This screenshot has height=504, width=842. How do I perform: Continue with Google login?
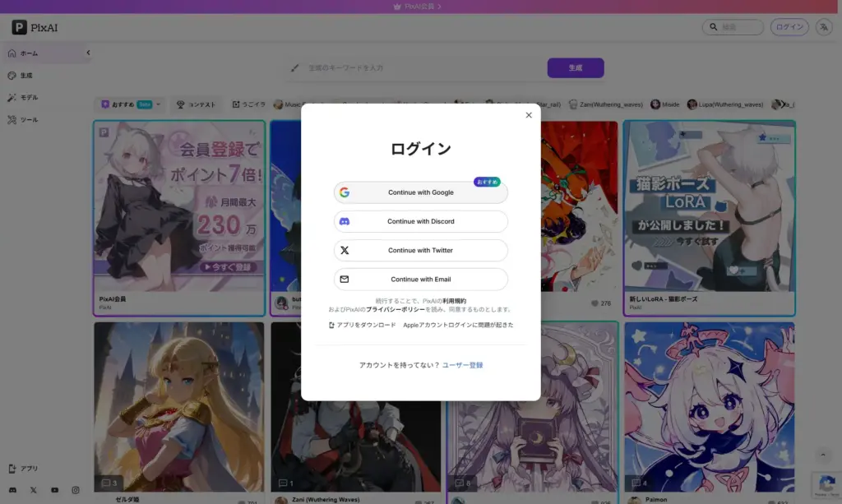click(x=420, y=192)
